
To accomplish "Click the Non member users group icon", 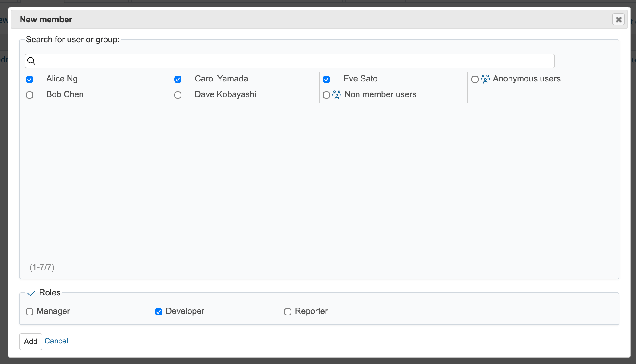I will click(337, 95).
